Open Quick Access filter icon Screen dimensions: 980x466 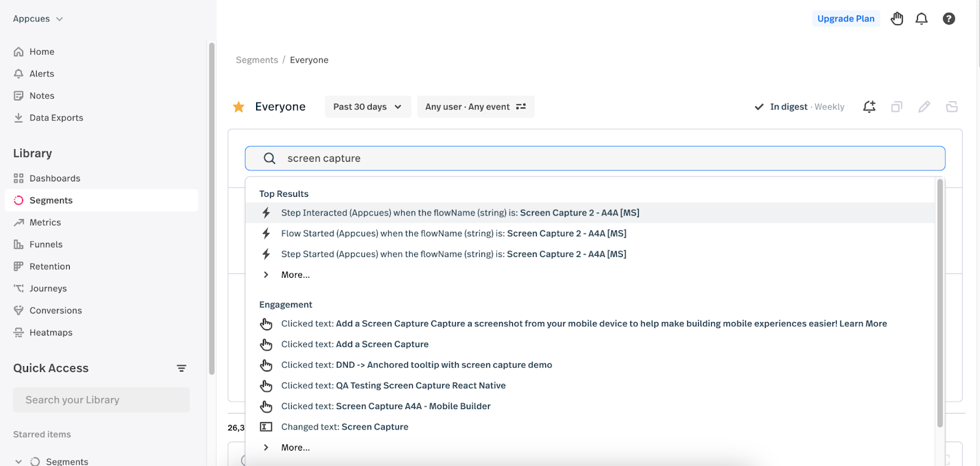click(x=181, y=369)
